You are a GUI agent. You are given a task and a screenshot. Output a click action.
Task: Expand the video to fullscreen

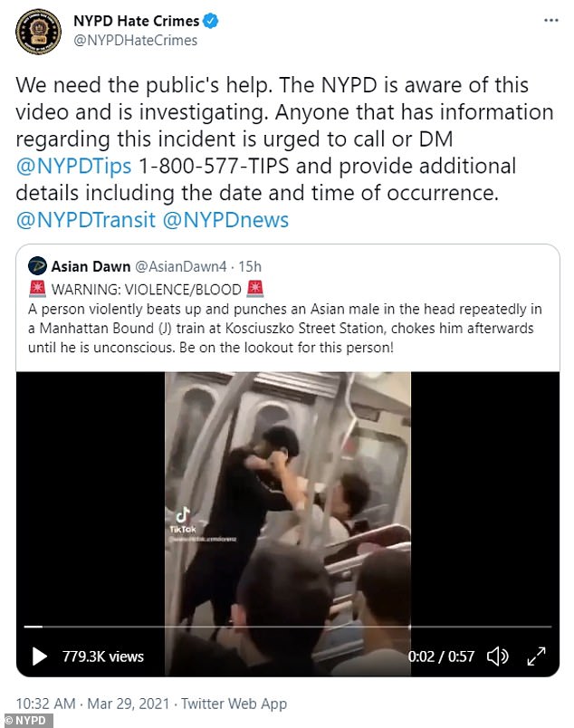coord(536,656)
